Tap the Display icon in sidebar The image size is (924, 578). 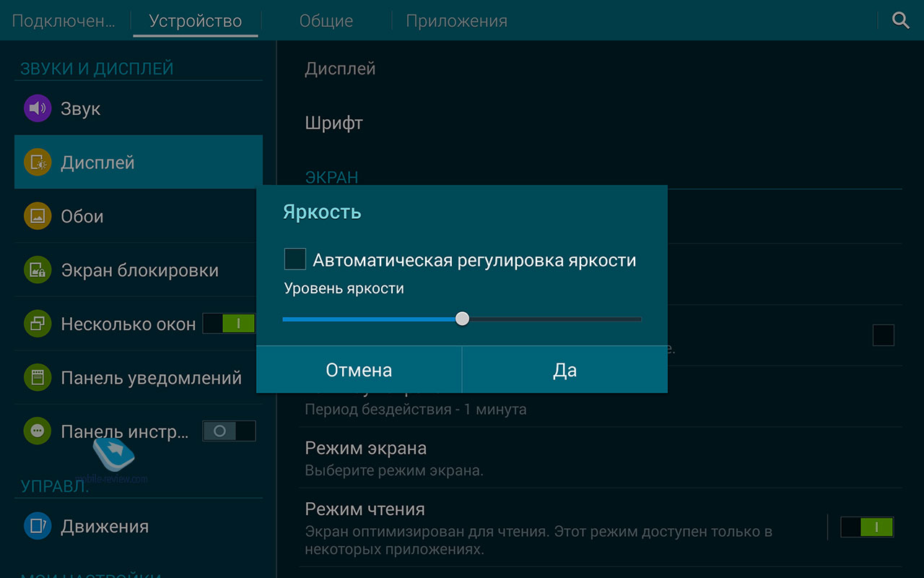pyautogui.click(x=38, y=163)
